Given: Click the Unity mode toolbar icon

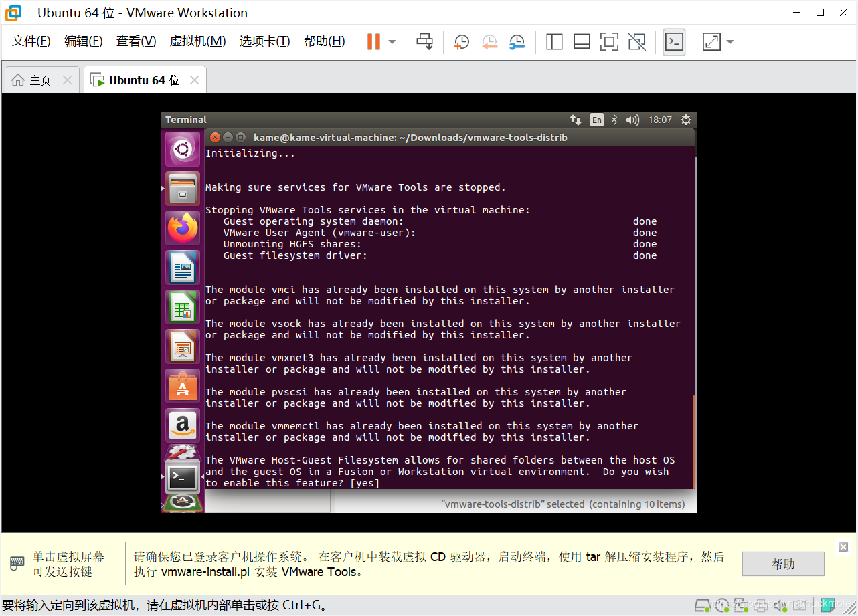Looking at the screenshot, I should pos(637,42).
